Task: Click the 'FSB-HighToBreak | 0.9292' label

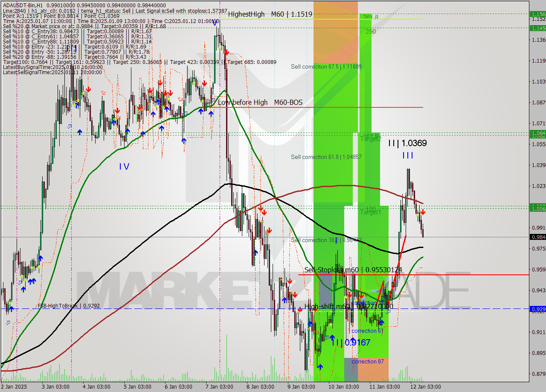Action: pos(69,306)
